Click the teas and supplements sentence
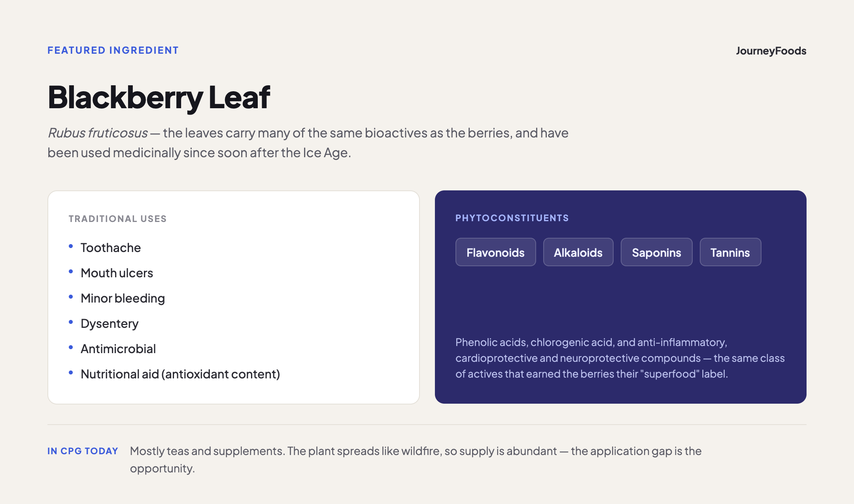 [x=416, y=460]
